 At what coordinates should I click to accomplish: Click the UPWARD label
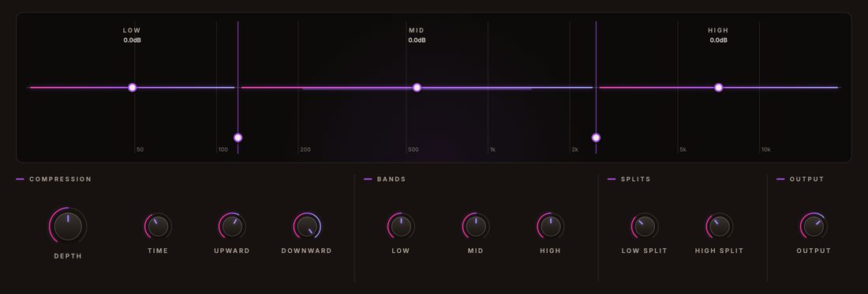point(232,251)
